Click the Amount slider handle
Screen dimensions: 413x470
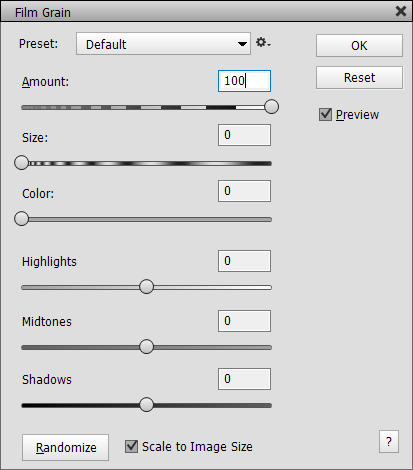[x=272, y=107]
